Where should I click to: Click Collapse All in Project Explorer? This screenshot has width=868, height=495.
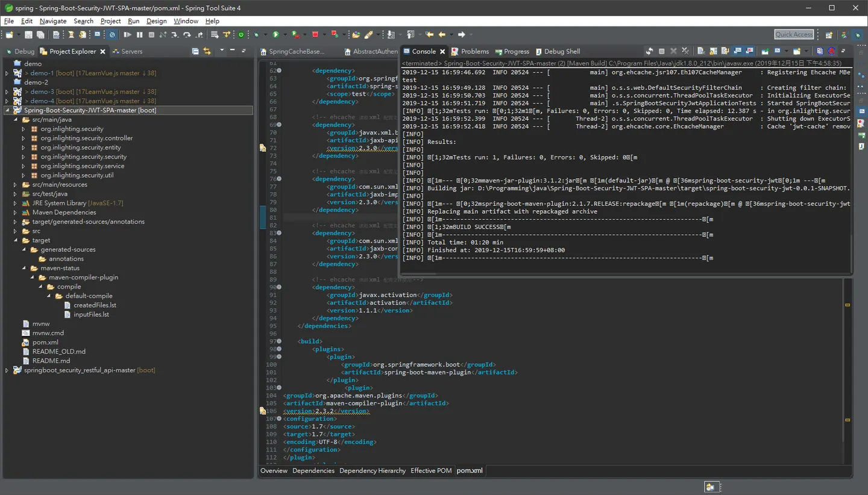pyautogui.click(x=195, y=51)
